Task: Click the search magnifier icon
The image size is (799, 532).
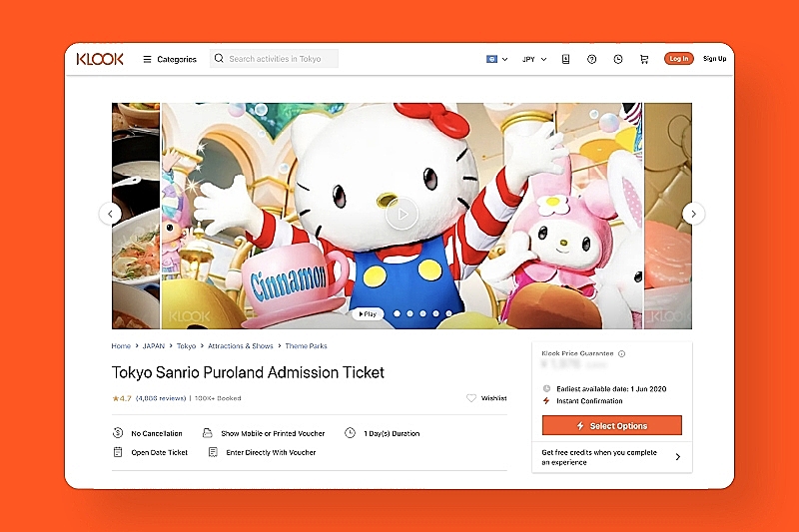Action: click(x=219, y=59)
